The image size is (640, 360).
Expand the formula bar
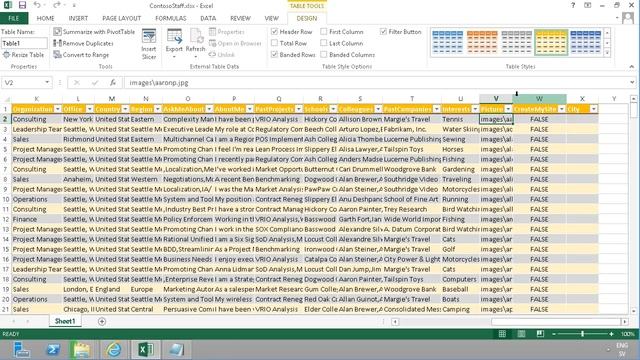click(x=632, y=82)
